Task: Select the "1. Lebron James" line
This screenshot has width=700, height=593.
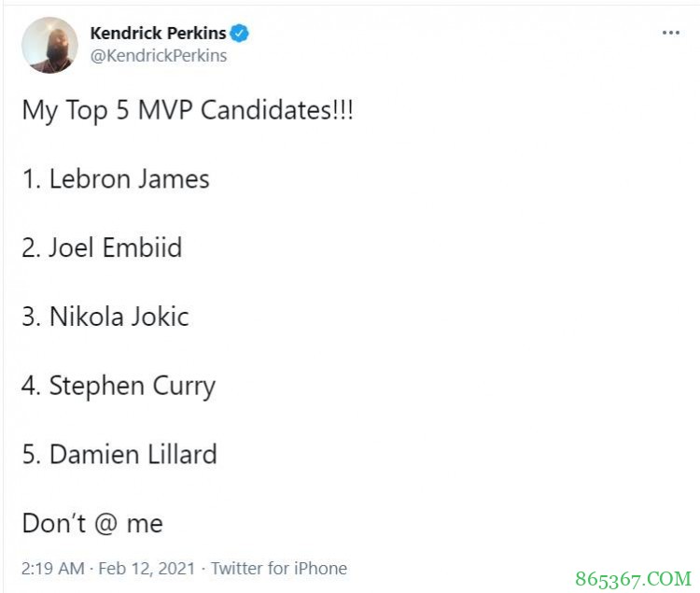Action: click(x=116, y=179)
